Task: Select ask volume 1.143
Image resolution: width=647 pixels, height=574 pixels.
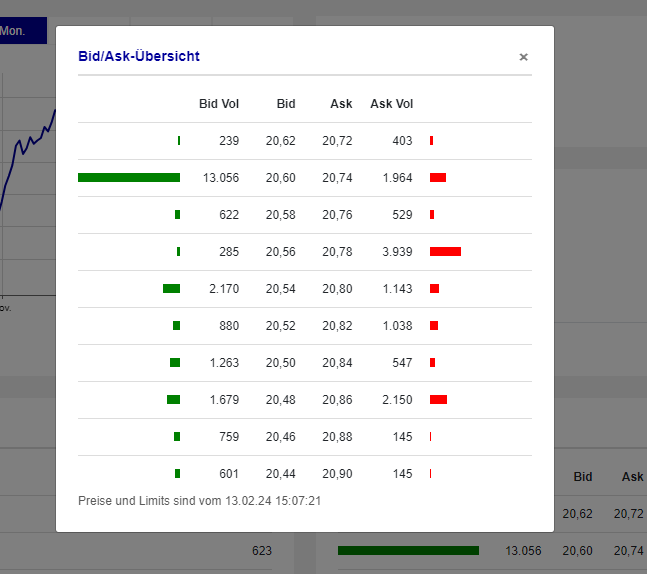Action: pyautogui.click(x=397, y=288)
